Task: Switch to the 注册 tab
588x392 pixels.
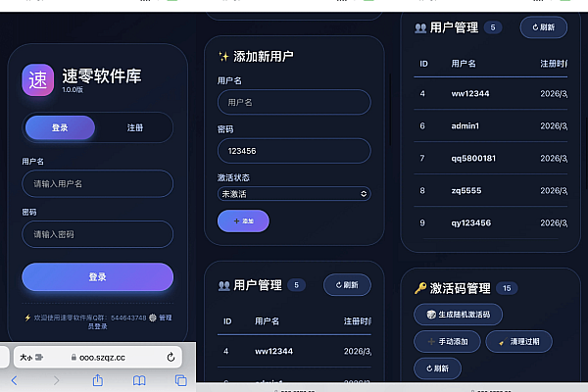Action: [x=135, y=127]
